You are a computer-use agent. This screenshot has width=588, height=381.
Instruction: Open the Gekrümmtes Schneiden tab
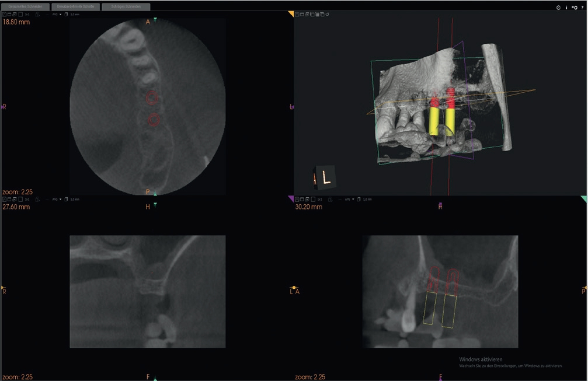coord(24,7)
